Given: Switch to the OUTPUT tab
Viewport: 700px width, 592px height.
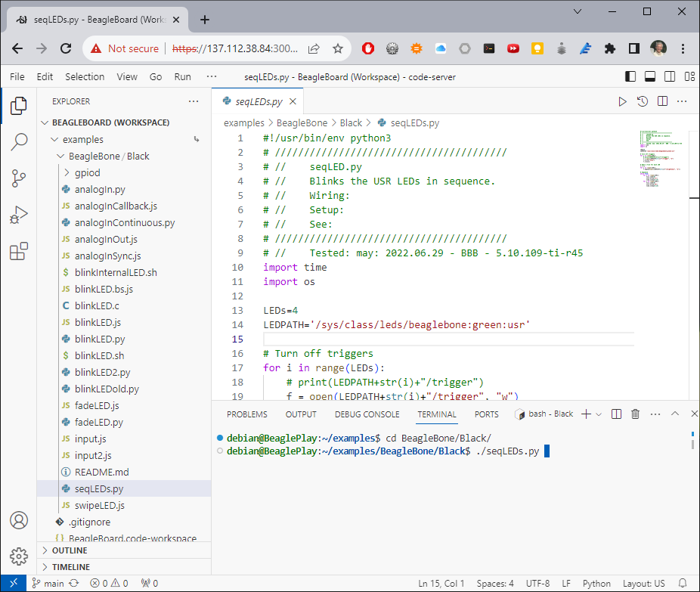Looking at the screenshot, I should tap(301, 414).
